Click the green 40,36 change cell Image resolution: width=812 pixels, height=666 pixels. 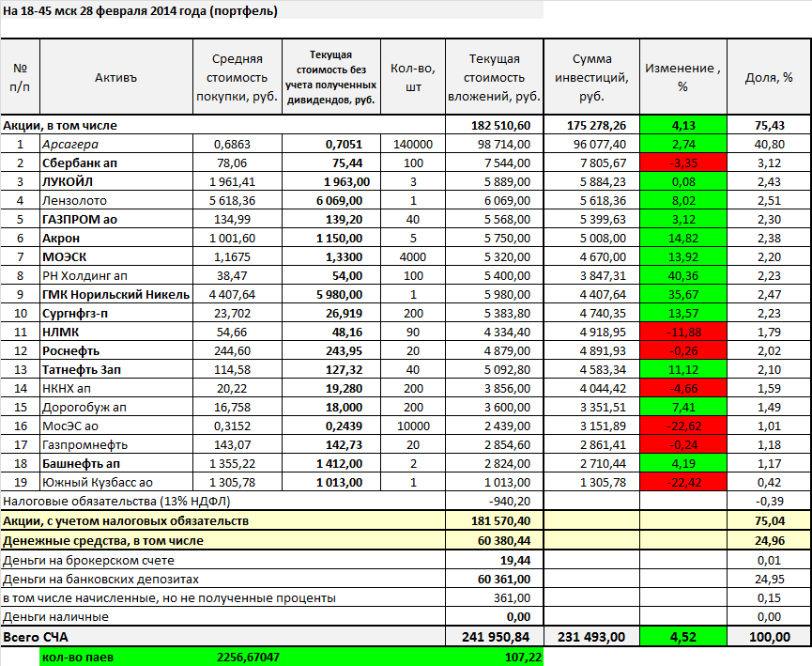tap(682, 276)
